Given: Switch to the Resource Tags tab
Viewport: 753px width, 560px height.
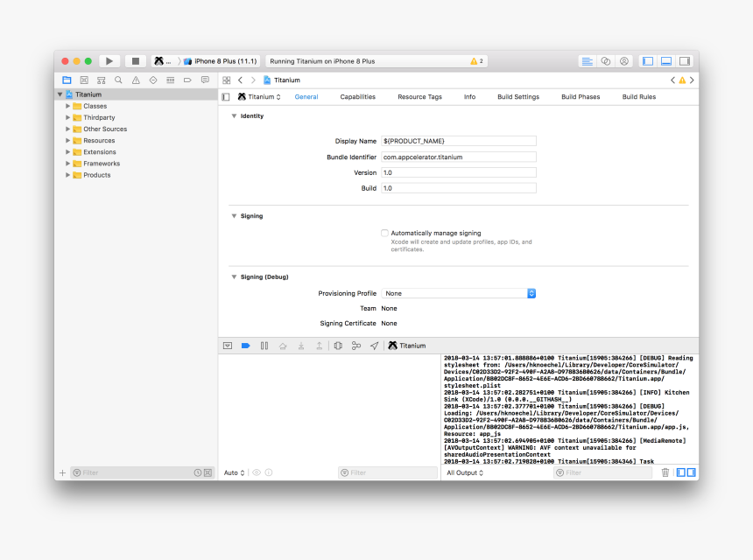Looking at the screenshot, I should point(419,97).
